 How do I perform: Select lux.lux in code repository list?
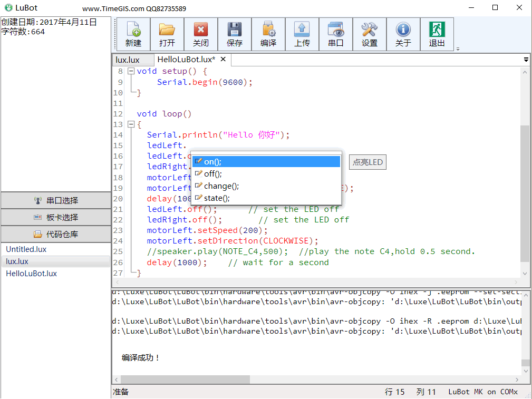tap(56, 261)
